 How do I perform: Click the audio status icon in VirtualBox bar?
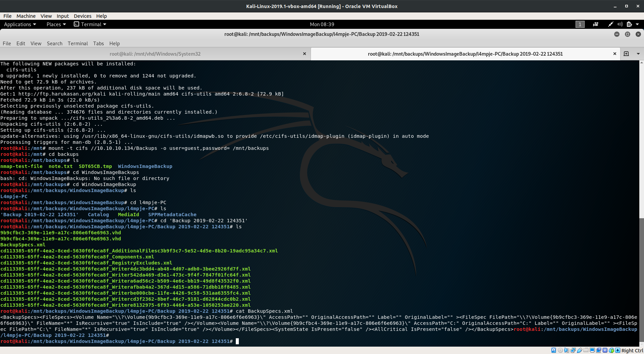[x=567, y=350]
